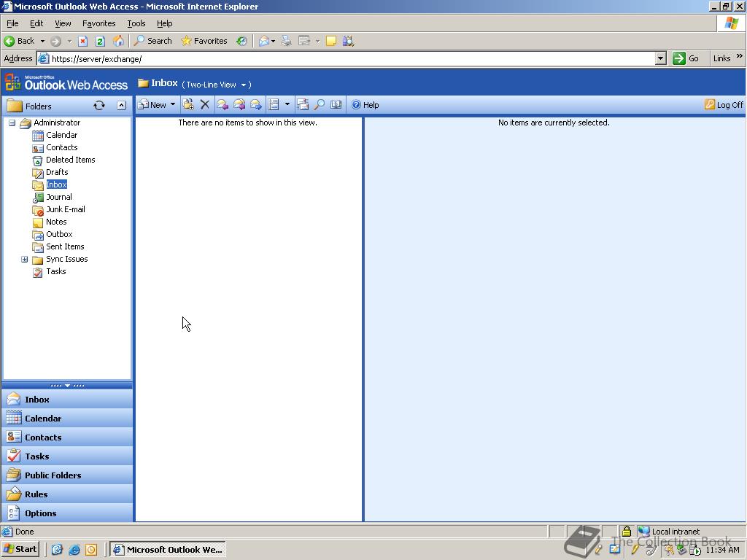Open the Tasks folder in tree
The width and height of the screenshot is (747, 560).
(55, 271)
